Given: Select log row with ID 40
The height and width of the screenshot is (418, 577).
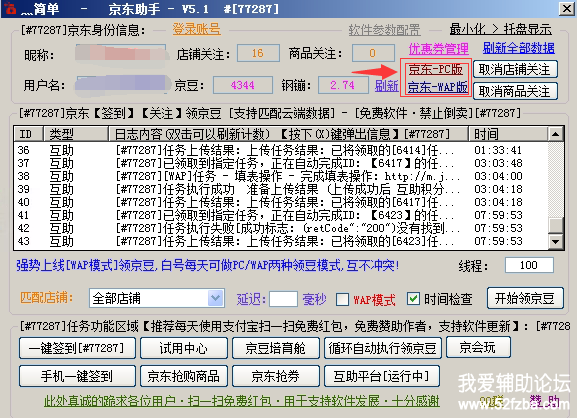Looking at the screenshot, I should (280, 202).
